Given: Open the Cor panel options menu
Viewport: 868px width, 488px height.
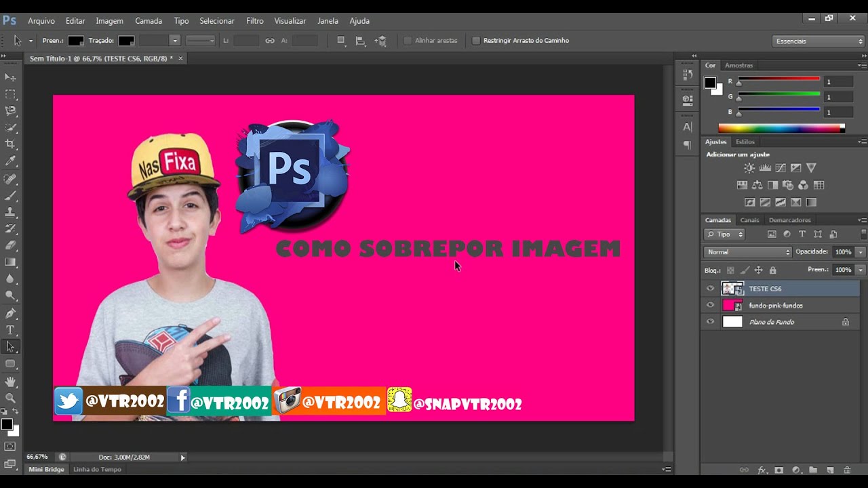Looking at the screenshot, I should tap(862, 65).
